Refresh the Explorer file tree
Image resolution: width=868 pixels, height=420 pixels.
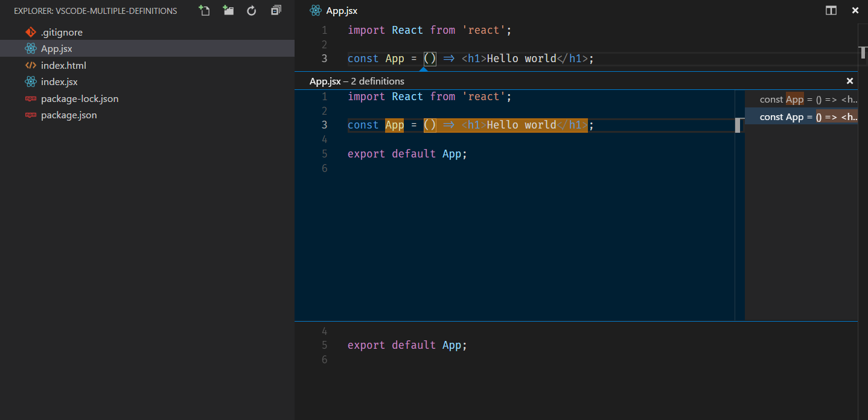pyautogui.click(x=252, y=10)
